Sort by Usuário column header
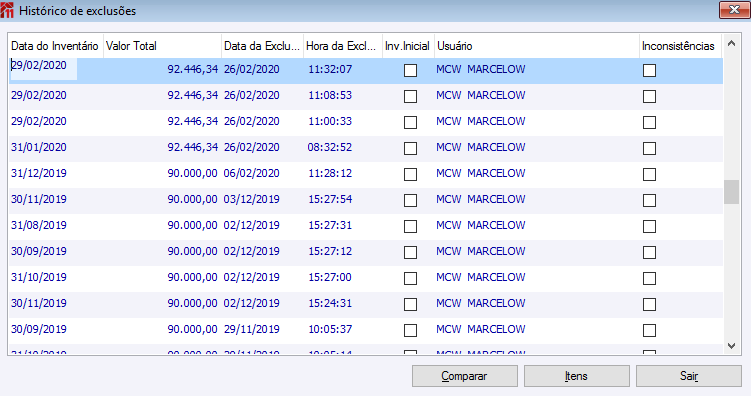 (536, 46)
